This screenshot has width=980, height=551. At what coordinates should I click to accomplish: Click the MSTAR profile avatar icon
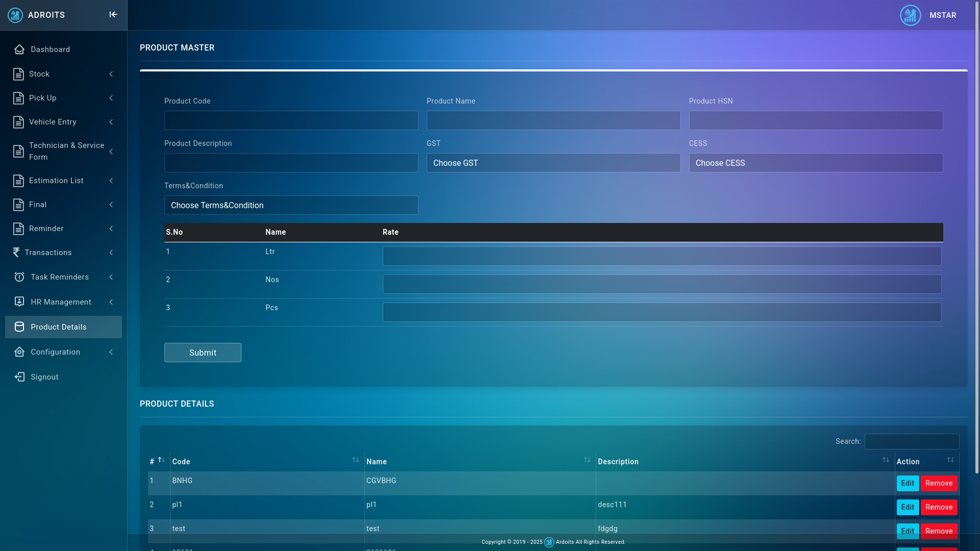click(x=910, y=15)
